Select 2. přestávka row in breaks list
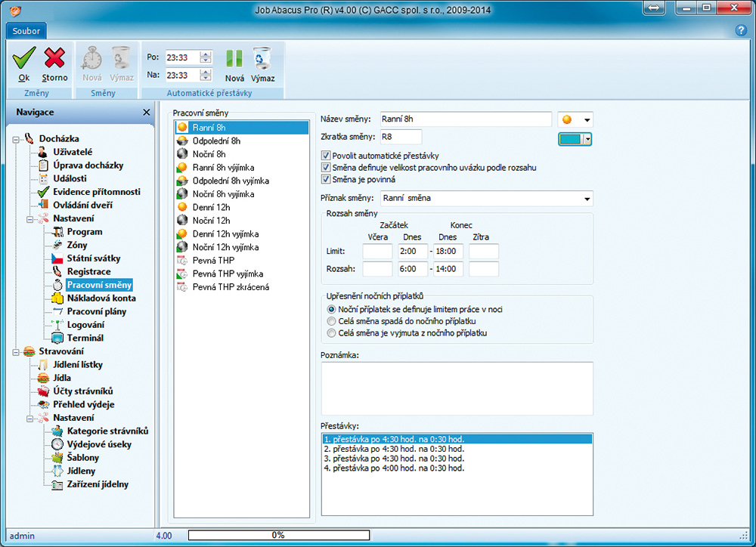 (457, 450)
